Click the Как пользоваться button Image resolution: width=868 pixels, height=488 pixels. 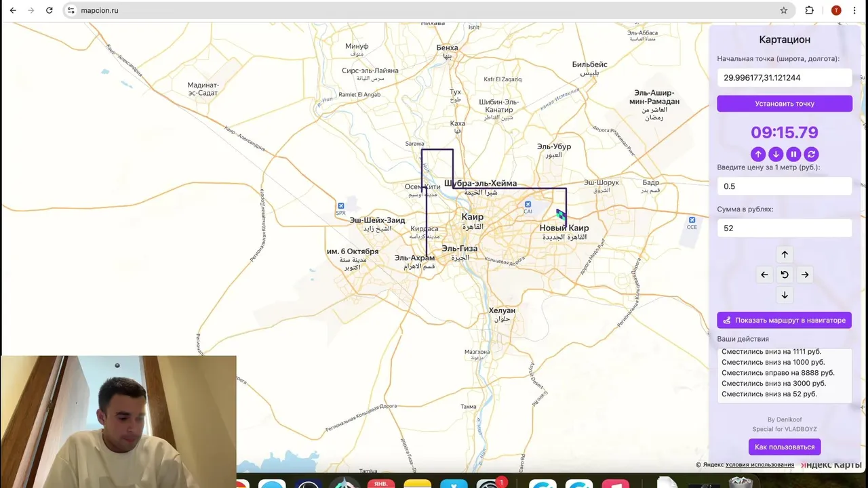point(785,447)
